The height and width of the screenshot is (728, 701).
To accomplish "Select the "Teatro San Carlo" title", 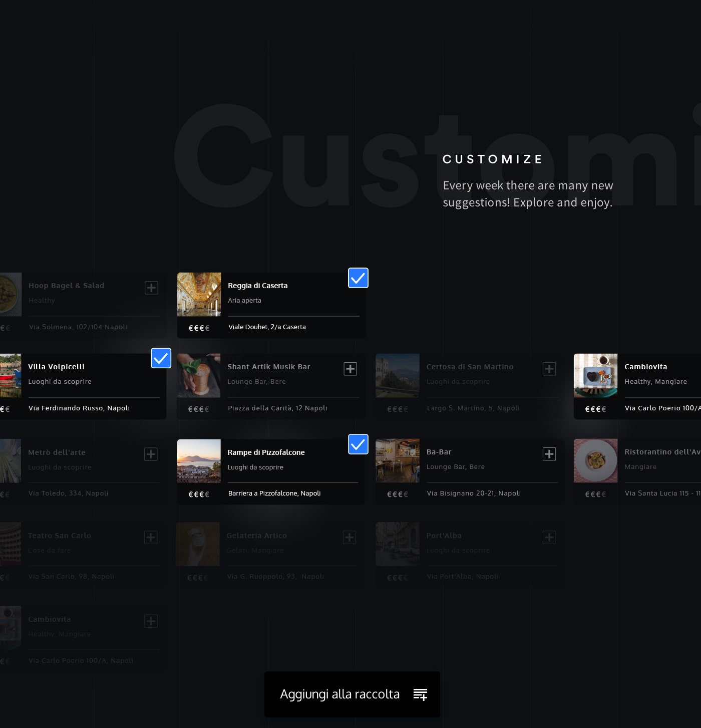I will (x=60, y=536).
